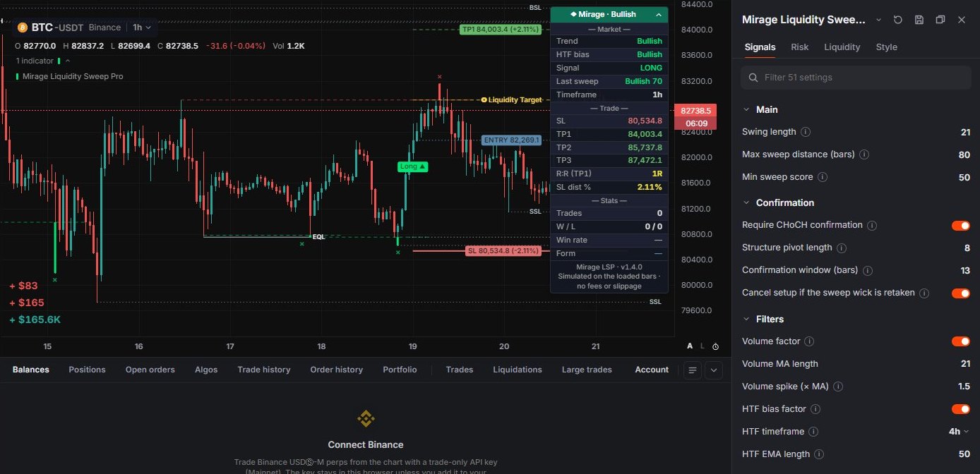980x474 pixels.
Task: Click the Binance logo above Connect Binance
Action: point(366,419)
